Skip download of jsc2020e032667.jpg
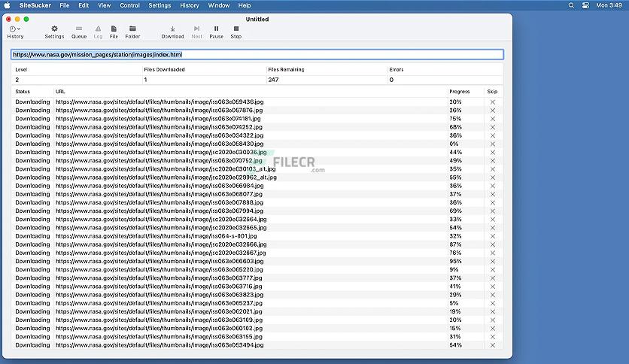 493,253
